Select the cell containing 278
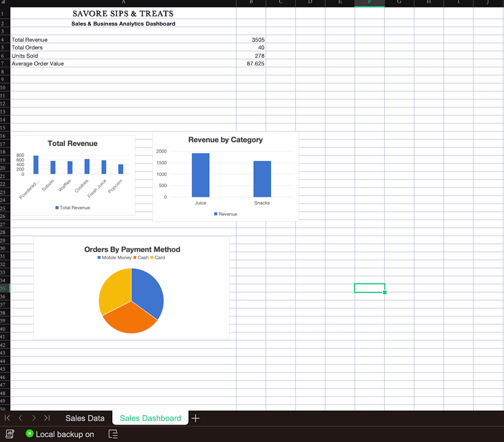Viewport: 504px width, 442px height. pyautogui.click(x=251, y=55)
